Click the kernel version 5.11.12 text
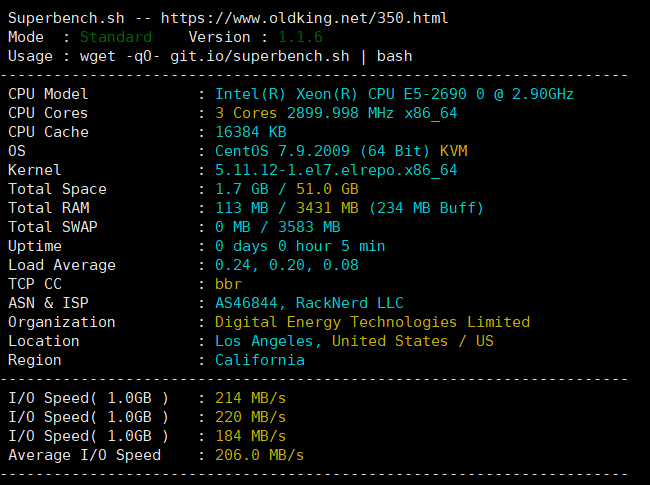The height and width of the screenshot is (485, 650). pyautogui.click(x=337, y=170)
